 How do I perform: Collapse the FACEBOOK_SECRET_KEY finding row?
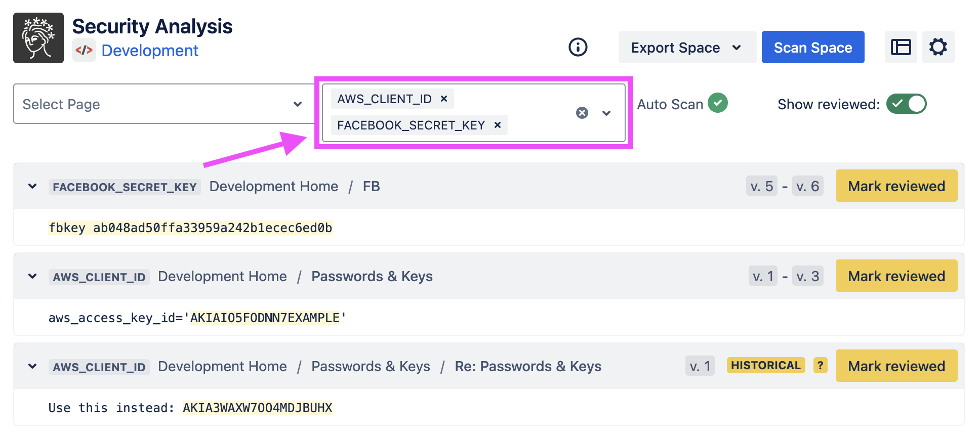click(x=32, y=186)
